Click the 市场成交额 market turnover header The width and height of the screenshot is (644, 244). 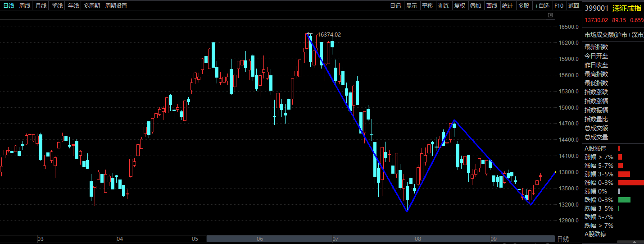[x=614, y=35]
